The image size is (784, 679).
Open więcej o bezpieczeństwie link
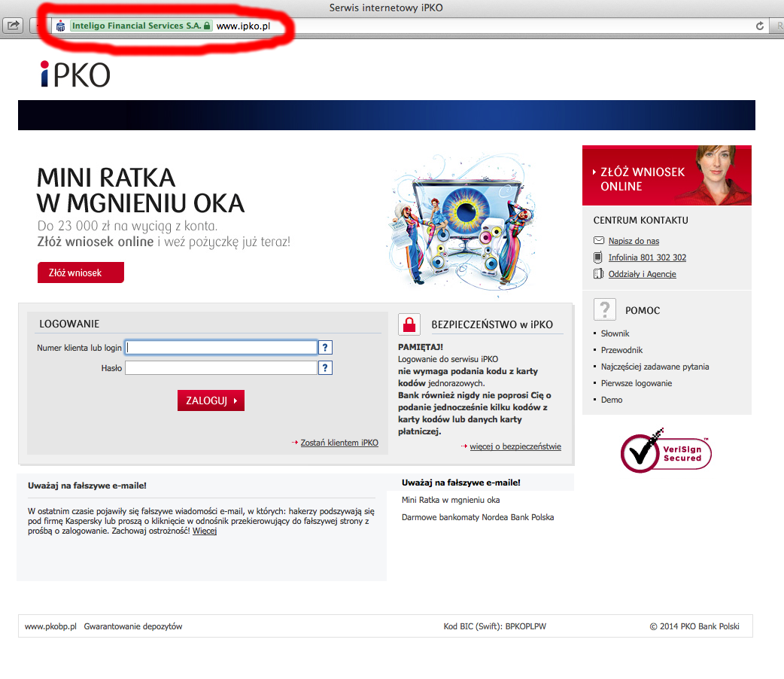point(515,446)
